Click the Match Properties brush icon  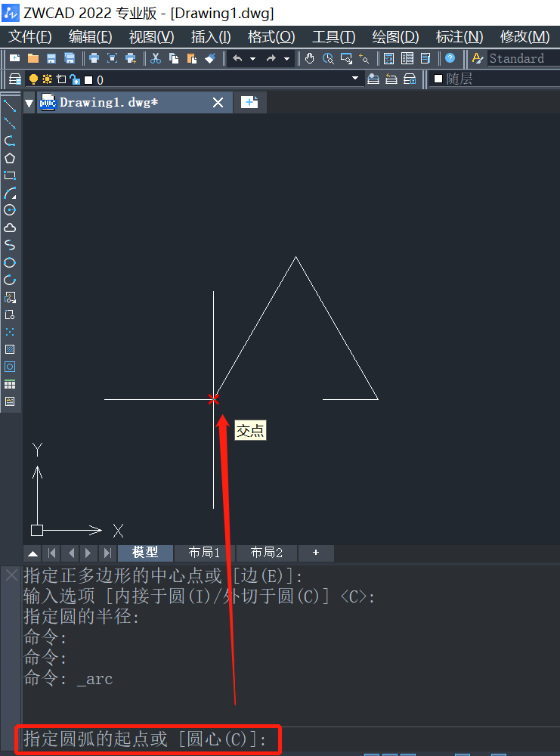click(210, 58)
